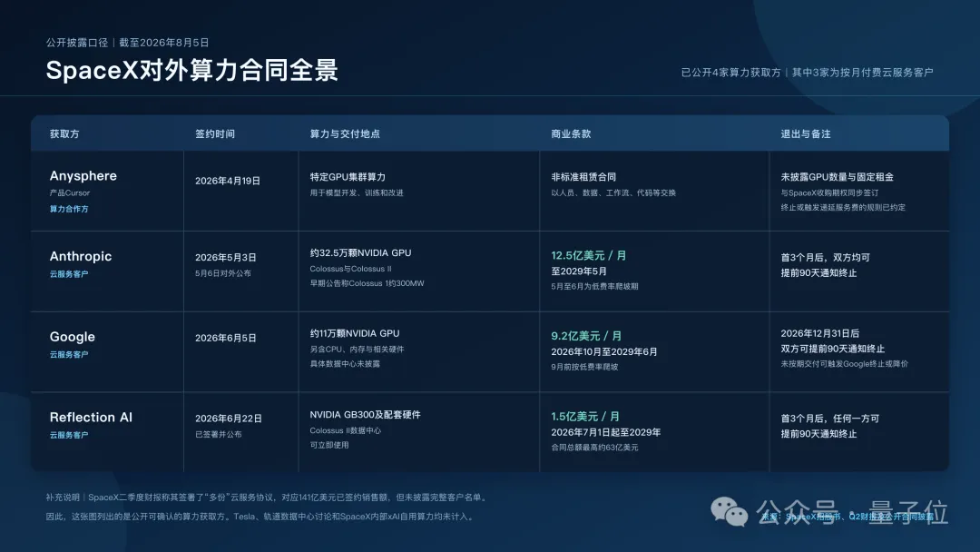Click the date '2026年4月19日'

point(228,181)
